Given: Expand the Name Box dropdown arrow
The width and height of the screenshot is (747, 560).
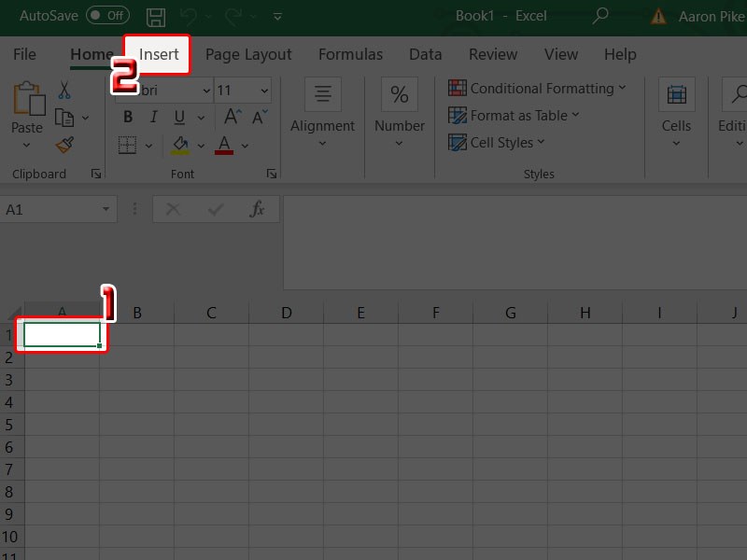Looking at the screenshot, I should [106, 210].
